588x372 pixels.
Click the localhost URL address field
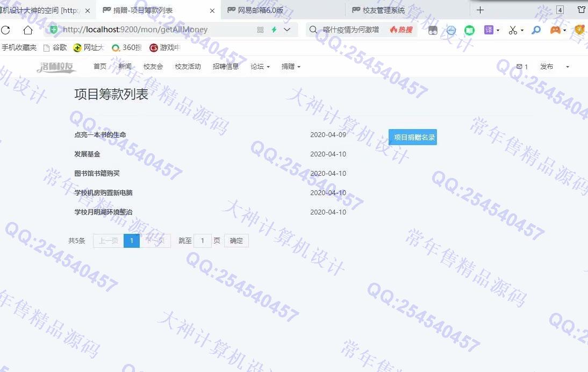click(135, 30)
